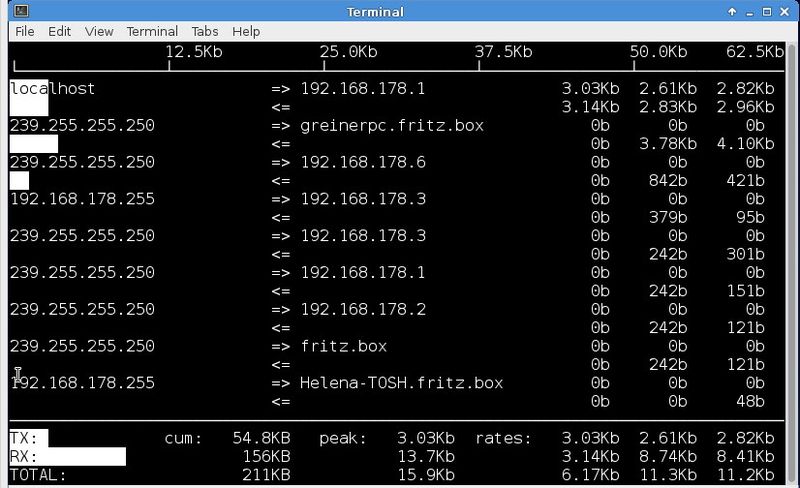This screenshot has height=488, width=800.
Task: Click the terminal icon in title bar
Action: (x=21, y=11)
